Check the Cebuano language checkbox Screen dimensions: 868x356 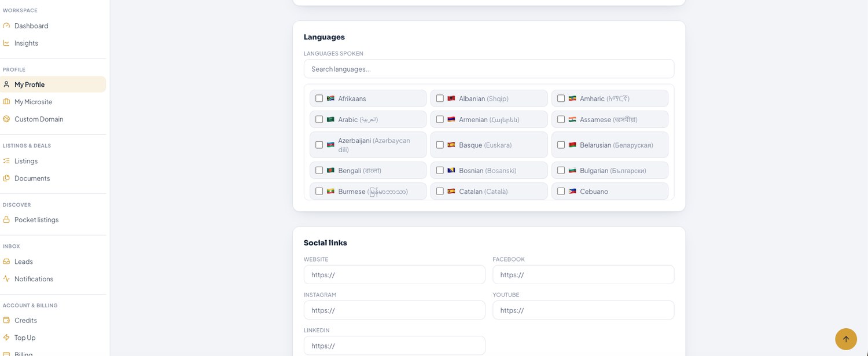[561, 191]
